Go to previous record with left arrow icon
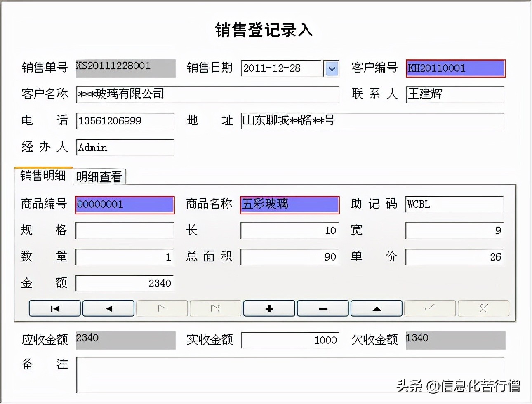532x404 pixels. pyautogui.click(x=108, y=308)
